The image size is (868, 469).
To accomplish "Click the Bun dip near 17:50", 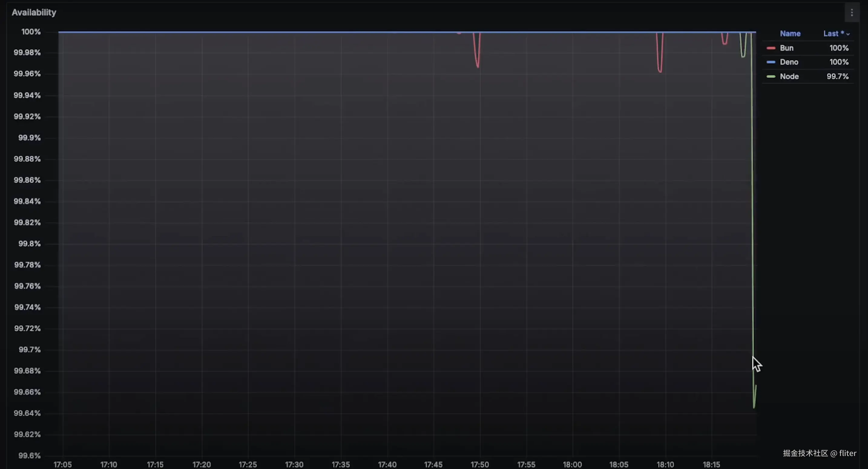I will point(478,66).
